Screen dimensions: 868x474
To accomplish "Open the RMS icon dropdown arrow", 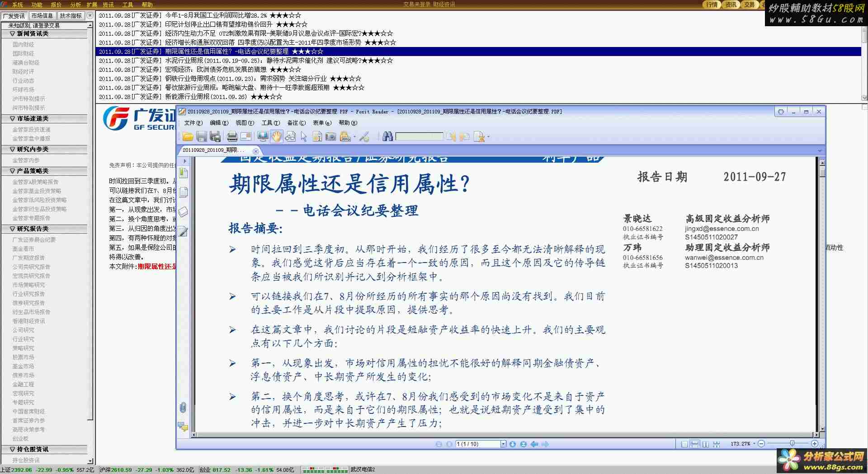I will [354, 137].
